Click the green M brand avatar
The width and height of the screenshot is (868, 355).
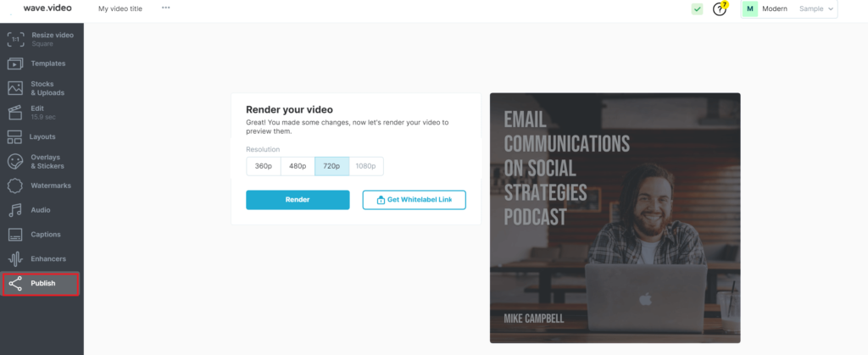(750, 8)
